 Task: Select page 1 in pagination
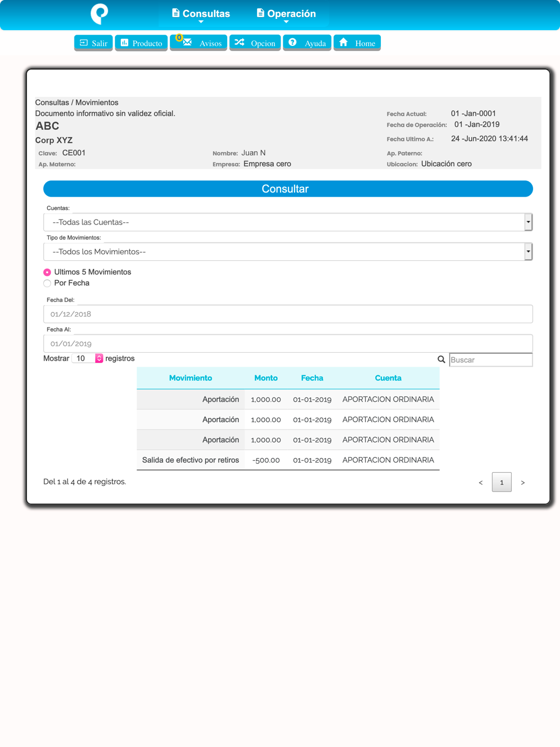(502, 482)
